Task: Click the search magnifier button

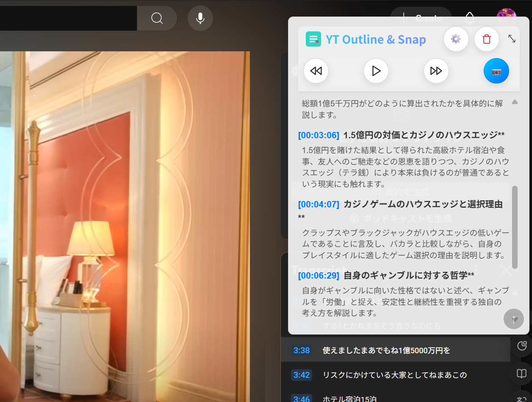Action: (157, 18)
